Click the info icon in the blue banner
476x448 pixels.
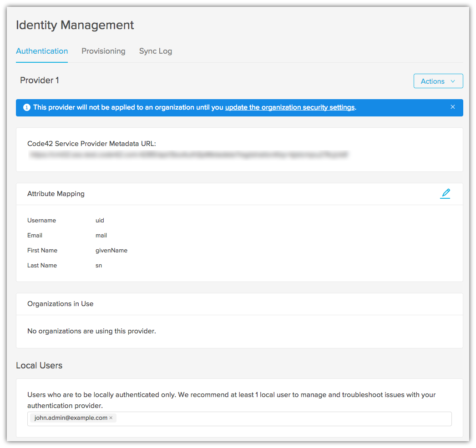26,107
